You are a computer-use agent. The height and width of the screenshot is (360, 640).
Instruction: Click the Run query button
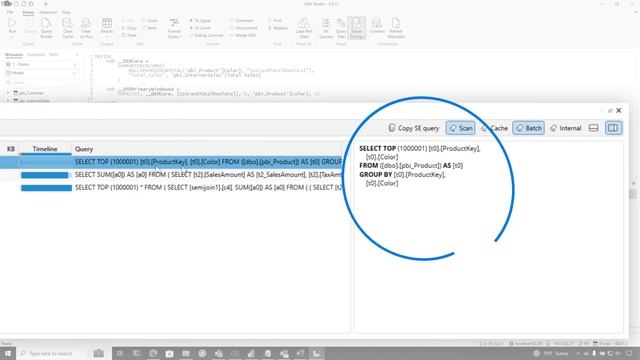tap(12, 28)
